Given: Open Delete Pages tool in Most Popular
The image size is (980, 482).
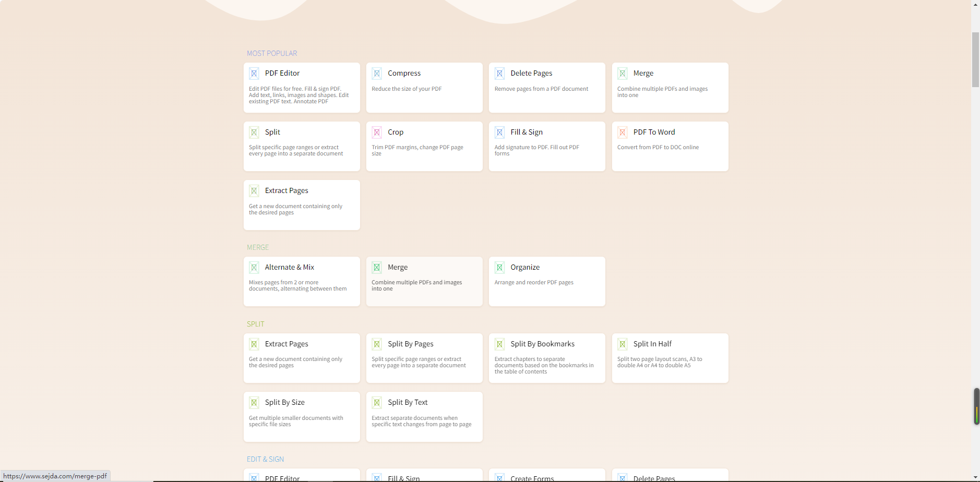Looking at the screenshot, I should pos(547,87).
